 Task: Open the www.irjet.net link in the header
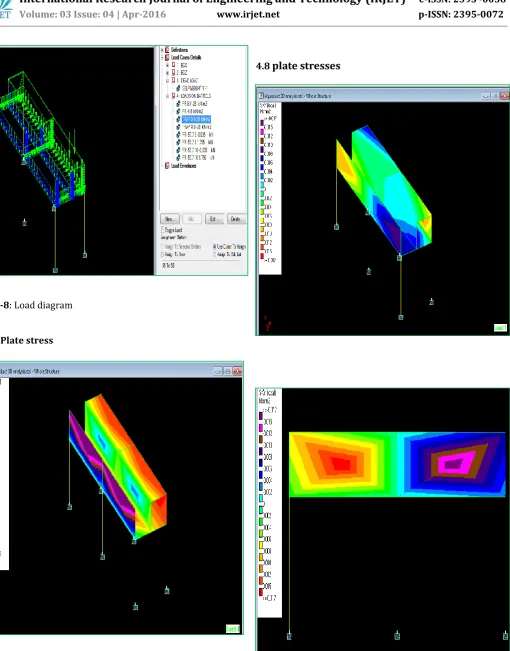248,14
